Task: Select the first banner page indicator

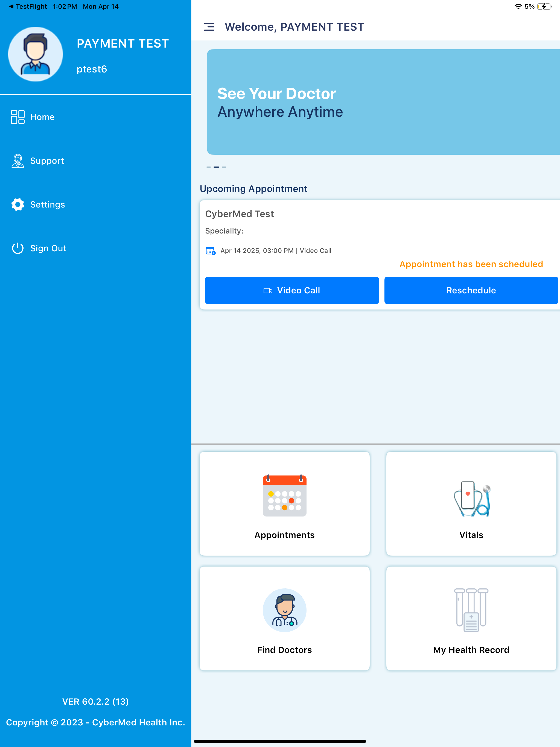Action: pos(209,167)
